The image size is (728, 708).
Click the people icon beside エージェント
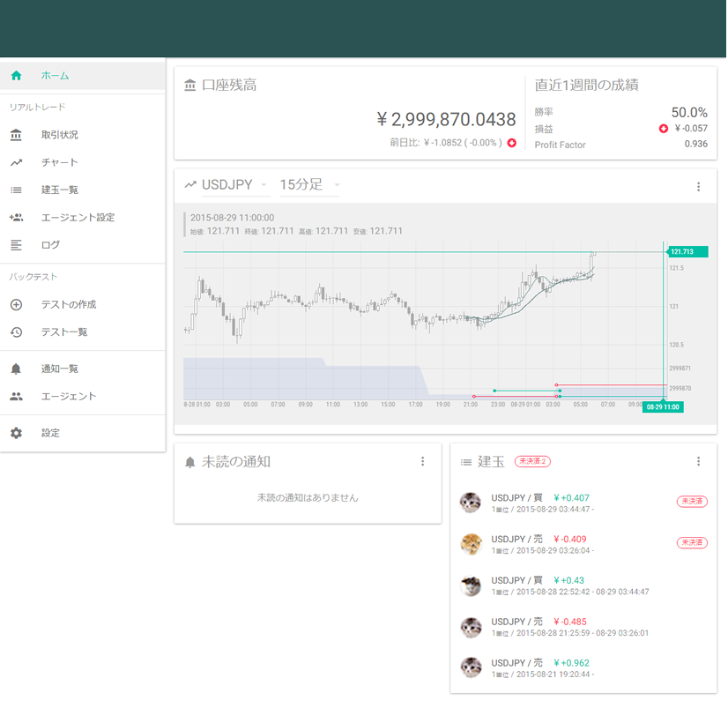pos(16,396)
